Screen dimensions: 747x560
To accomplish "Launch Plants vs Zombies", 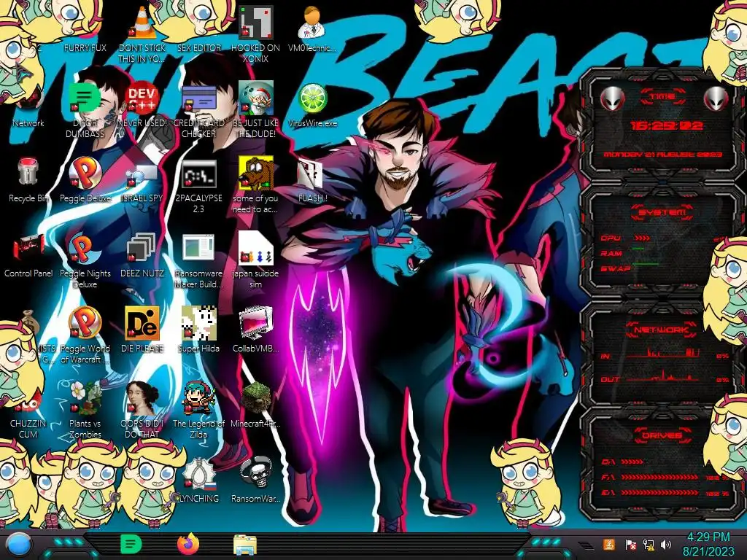I will point(85,398).
